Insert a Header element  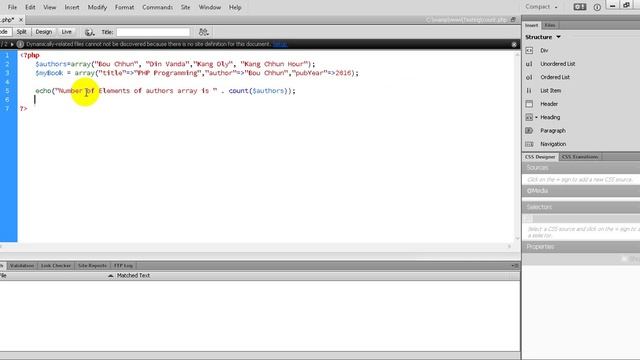click(x=549, y=104)
